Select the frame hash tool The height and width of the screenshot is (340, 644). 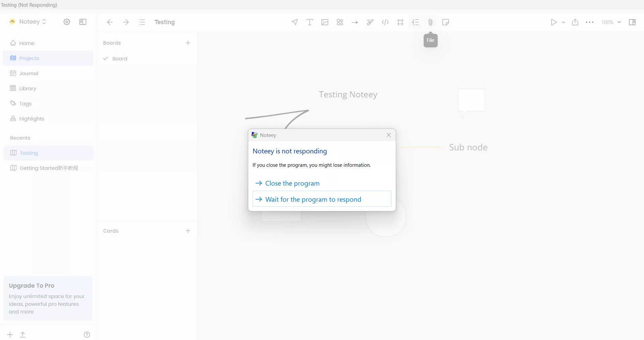400,22
